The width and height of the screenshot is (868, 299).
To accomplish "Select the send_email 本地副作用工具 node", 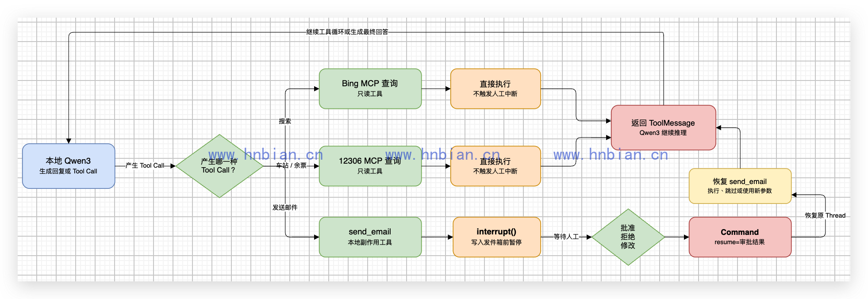I will point(370,237).
